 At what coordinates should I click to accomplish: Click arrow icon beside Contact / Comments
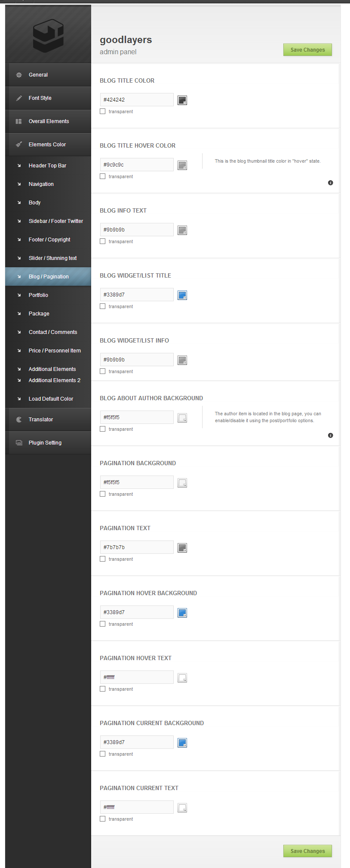19,332
